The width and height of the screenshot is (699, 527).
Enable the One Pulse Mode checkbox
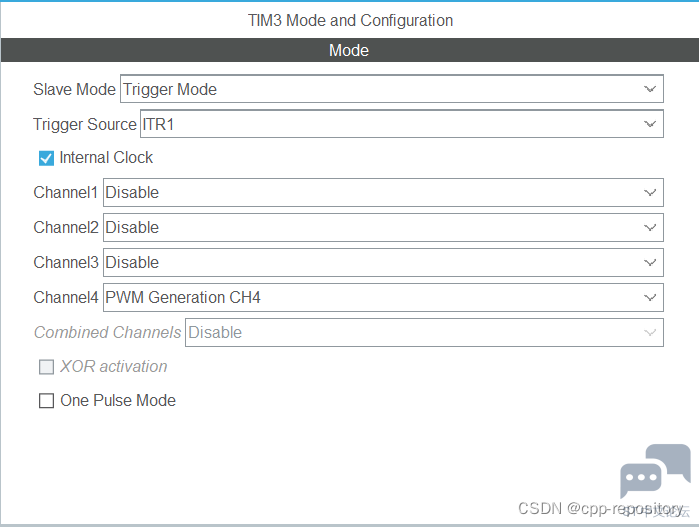[46, 400]
